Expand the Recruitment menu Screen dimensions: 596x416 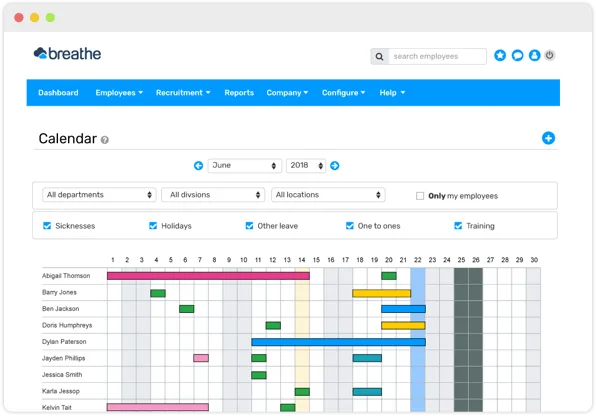pos(183,93)
